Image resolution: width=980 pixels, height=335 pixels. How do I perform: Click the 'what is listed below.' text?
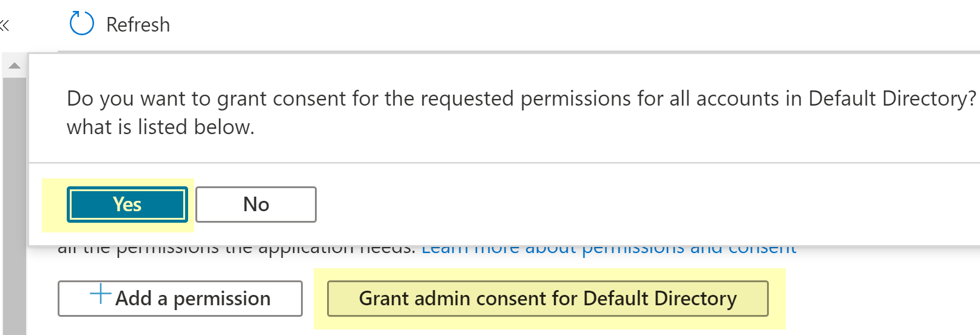[x=160, y=127]
